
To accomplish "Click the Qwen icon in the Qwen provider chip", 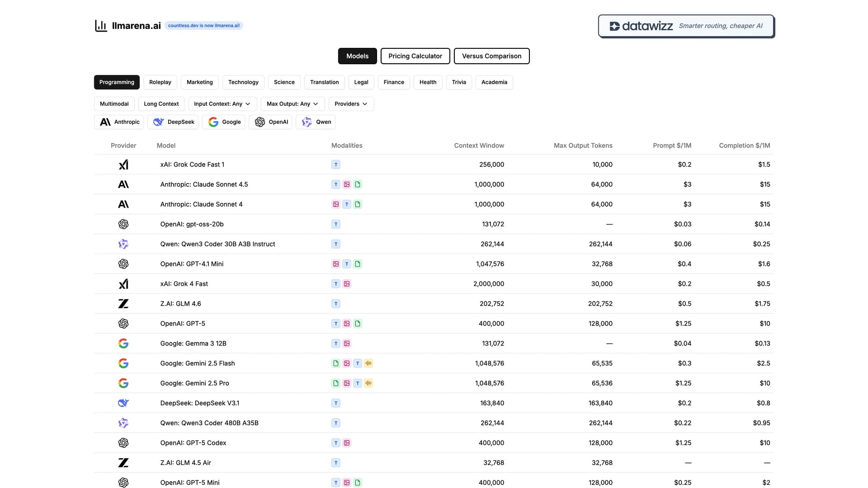I will tap(307, 122).
